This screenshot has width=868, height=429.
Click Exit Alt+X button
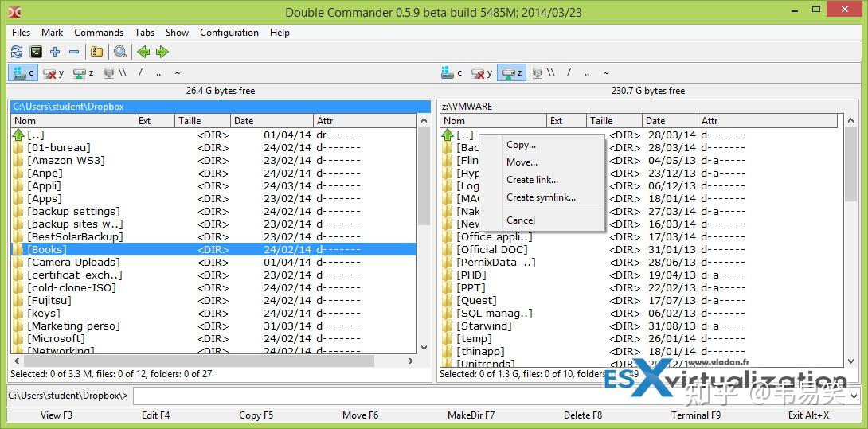click(x=809, y=415)
